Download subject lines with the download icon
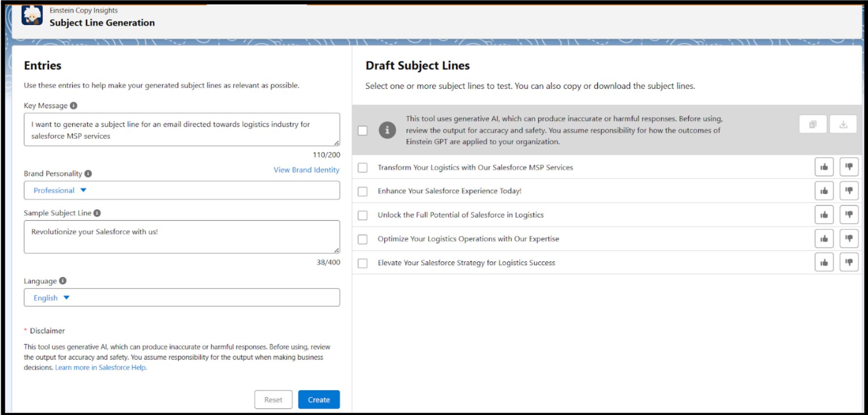Screen dimensions: 868x415 coord(843,124)
